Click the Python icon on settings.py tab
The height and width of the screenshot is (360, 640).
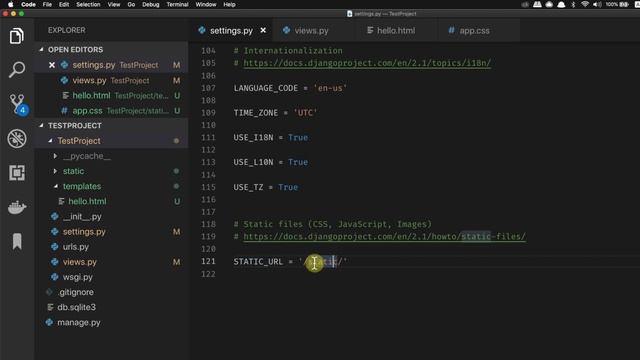[202, 30]
